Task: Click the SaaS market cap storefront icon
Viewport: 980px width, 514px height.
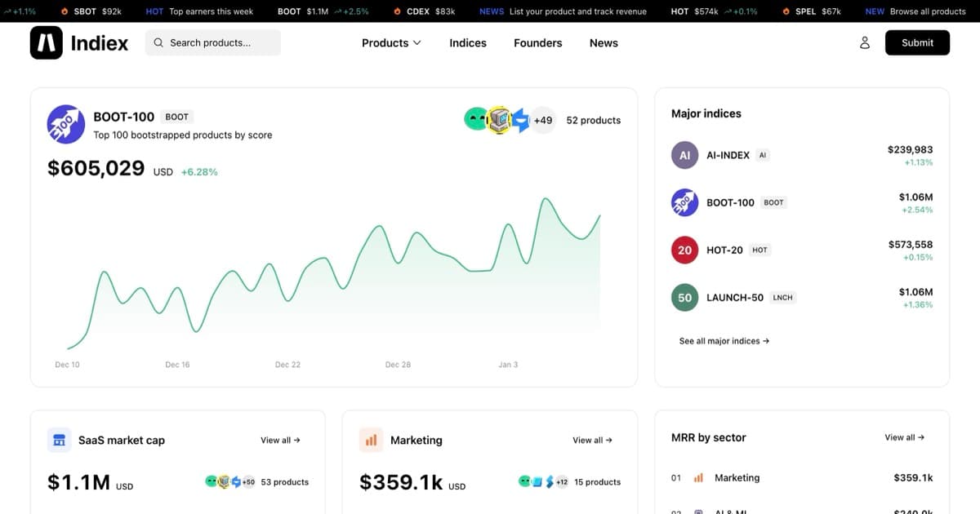Action: coord(59,440)
